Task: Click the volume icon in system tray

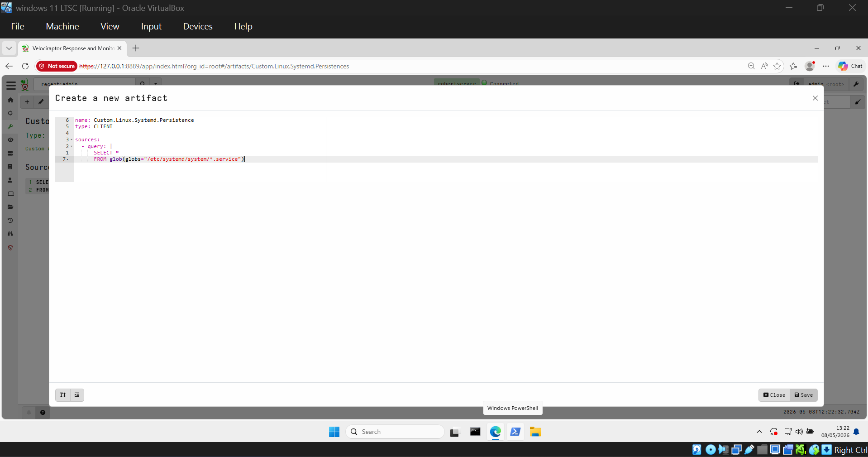Action: [799, 432]
